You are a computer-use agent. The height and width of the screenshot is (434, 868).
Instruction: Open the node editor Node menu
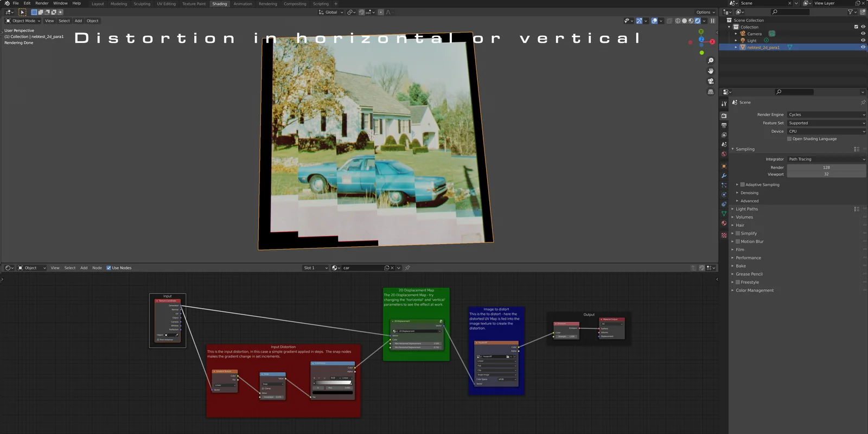97,268
